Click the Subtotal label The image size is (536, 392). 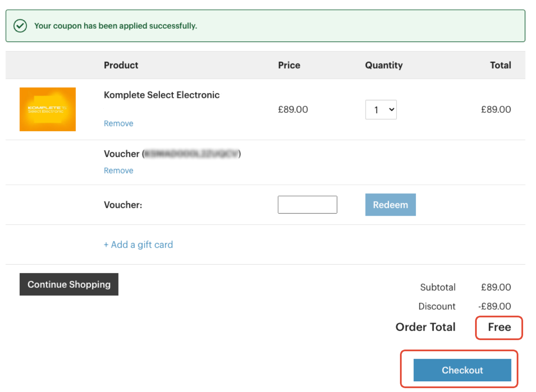click(438, 287)
